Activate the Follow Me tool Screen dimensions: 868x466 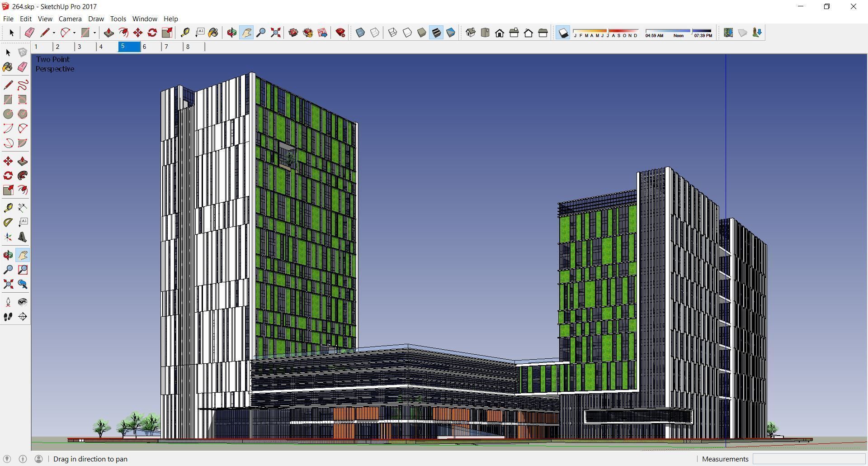tap(23, 176)
